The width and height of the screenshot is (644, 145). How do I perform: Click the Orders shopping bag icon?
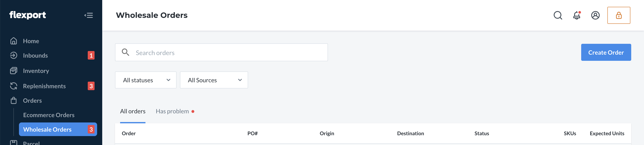point(13,101)
